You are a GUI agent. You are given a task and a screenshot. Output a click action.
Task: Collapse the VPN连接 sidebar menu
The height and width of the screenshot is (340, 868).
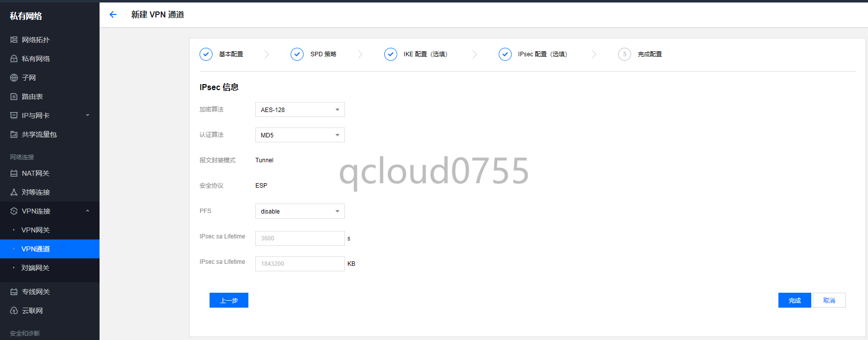88,211
